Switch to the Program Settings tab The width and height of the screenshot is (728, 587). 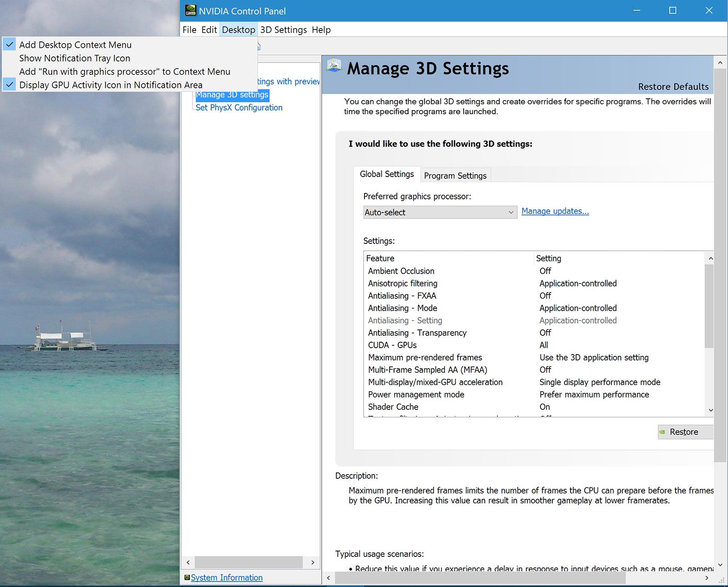tap(455, 176)
